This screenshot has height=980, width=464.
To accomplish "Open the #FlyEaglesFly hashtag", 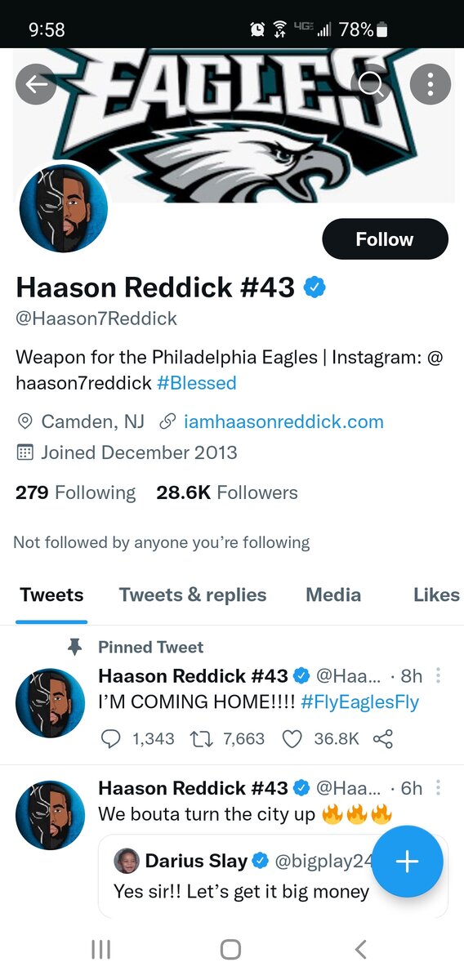I will click(x=360, y=702).
